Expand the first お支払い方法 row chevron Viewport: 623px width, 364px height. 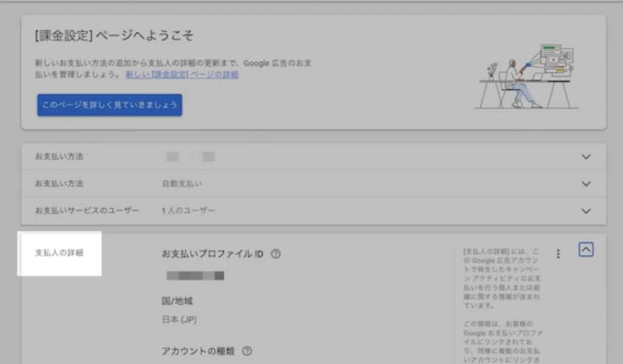(x=586, y=157)
